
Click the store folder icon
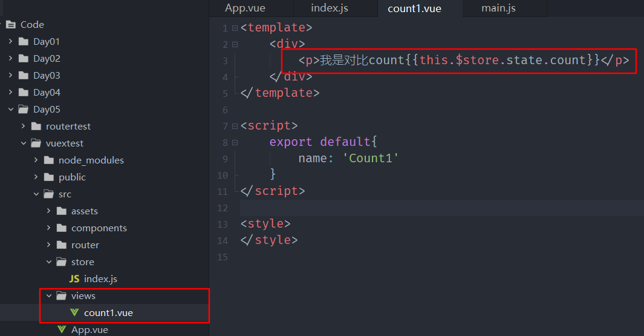[x=62, y=262]
